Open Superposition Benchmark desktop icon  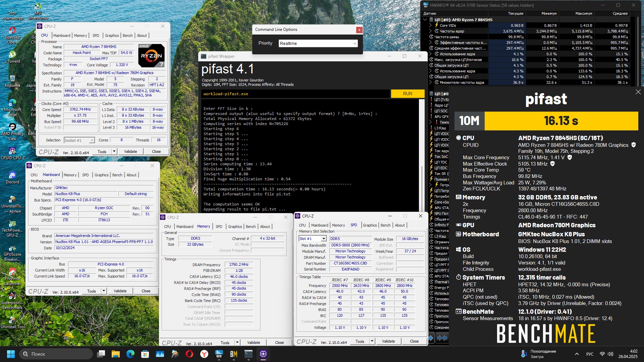[x=12, y=300]
